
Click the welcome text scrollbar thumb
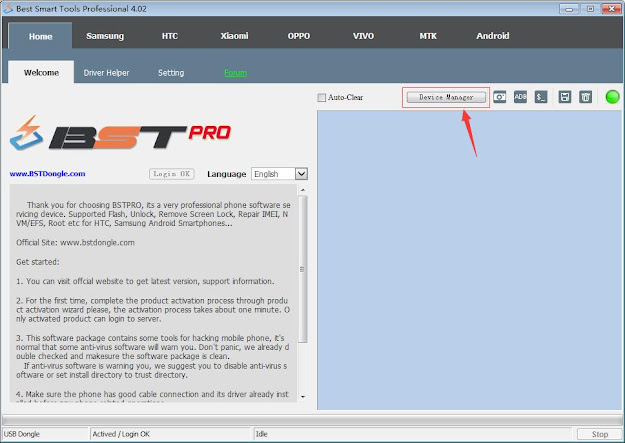[x=303, y=269]
